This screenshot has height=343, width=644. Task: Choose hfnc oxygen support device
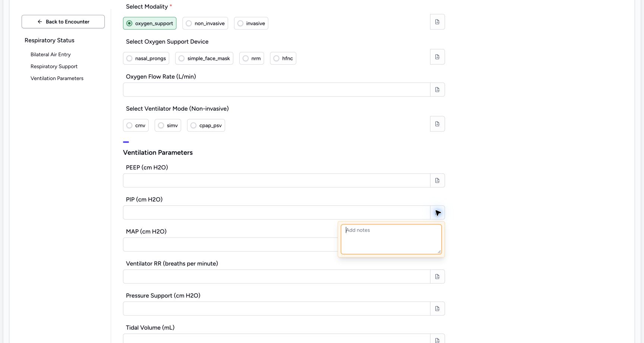[x=283, y=58]
